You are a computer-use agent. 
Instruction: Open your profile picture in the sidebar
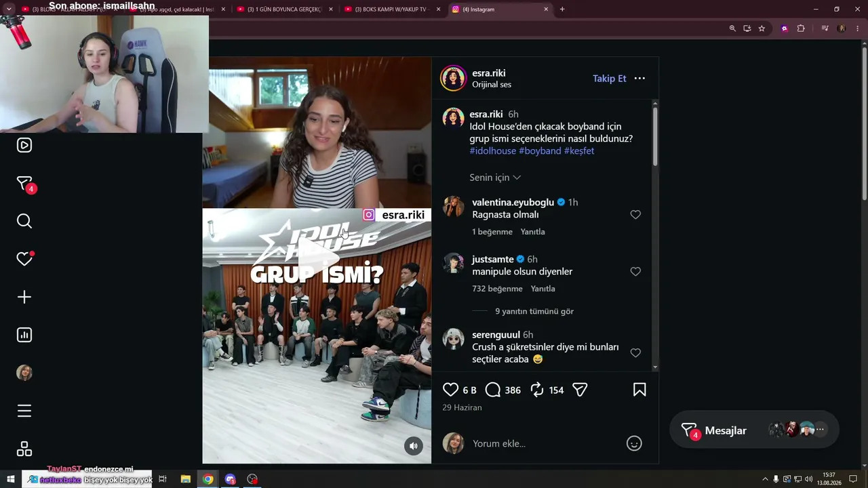point(24,373)
